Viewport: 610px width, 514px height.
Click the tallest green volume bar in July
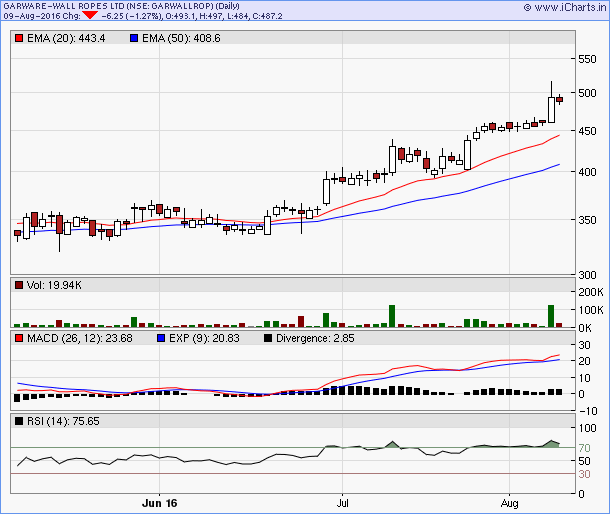pyautogui.click(x=392, y=316)
